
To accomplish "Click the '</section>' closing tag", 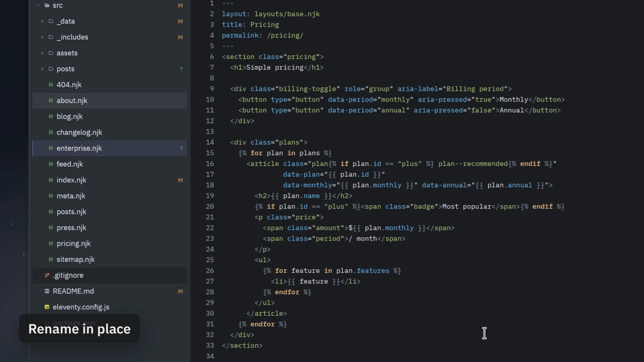I will tap(242, 346).
